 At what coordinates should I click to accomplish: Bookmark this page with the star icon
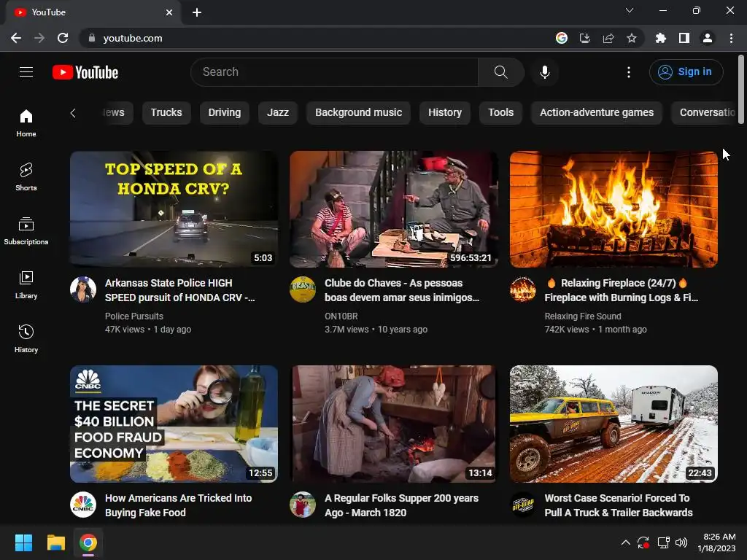tap(632, 38)
